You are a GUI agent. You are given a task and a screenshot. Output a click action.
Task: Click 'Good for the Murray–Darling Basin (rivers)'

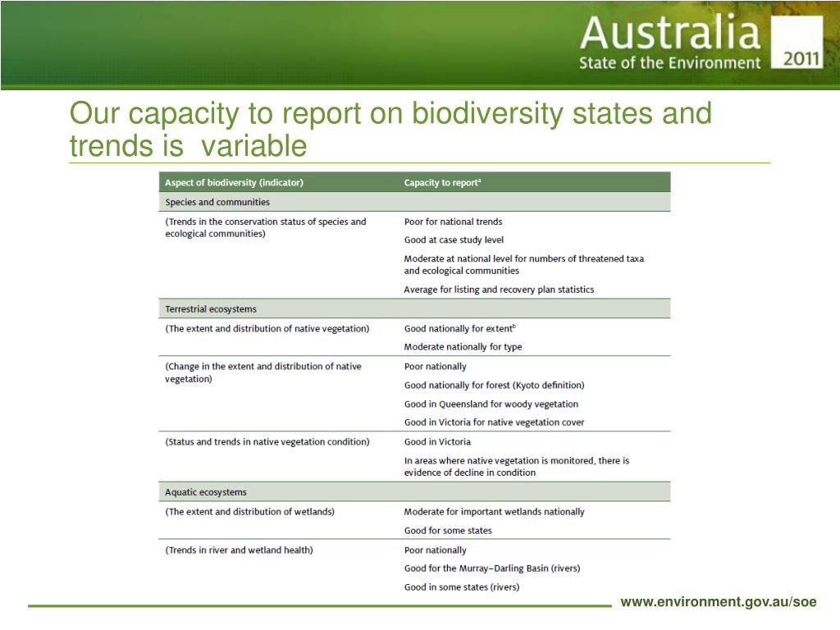(492, 568)
